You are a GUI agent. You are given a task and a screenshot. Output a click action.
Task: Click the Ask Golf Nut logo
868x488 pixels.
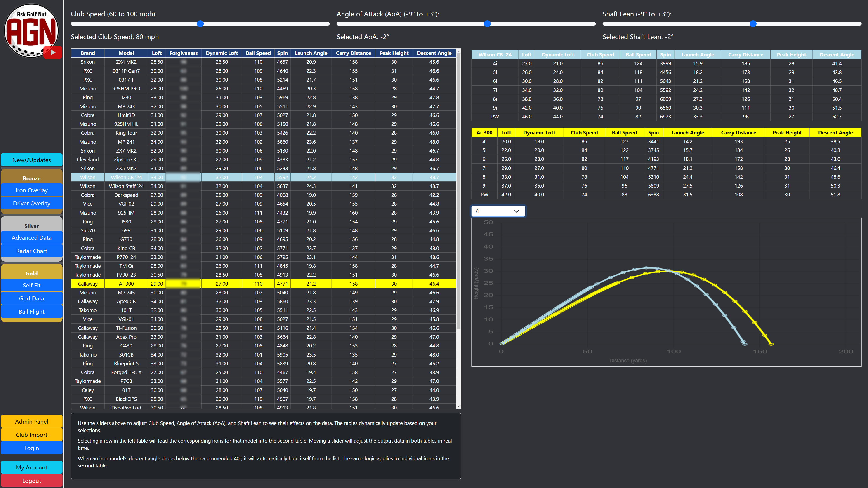[x=31, y=30]
